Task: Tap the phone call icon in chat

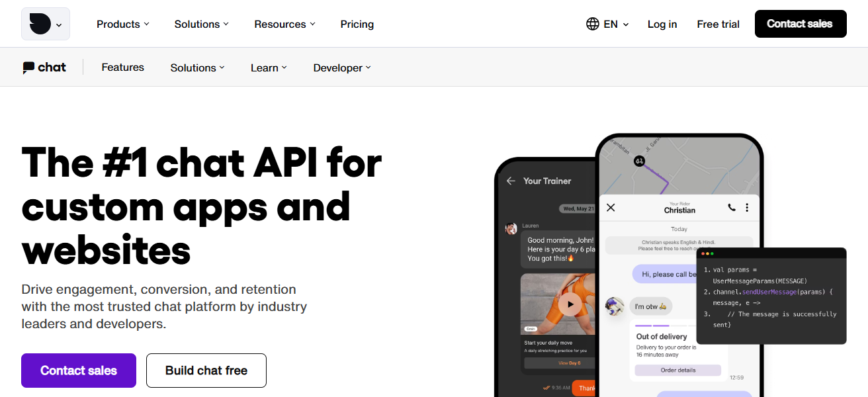Action: tap(731, 208)
